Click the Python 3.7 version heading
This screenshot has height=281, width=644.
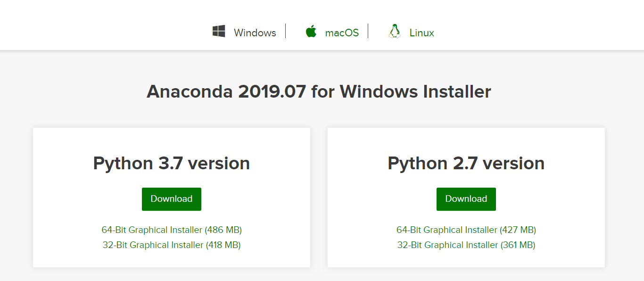click(x=172, y=163)
